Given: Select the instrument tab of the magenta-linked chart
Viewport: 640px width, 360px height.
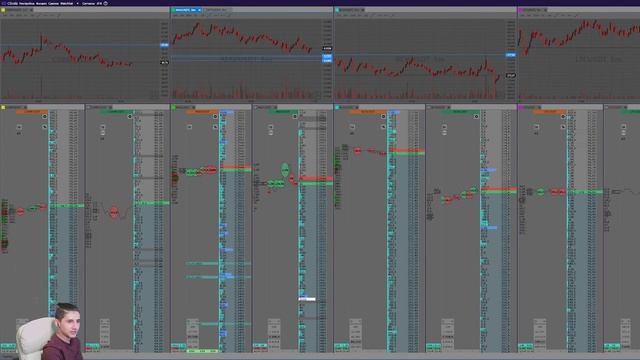Looking at the screenshot, I should click(536, 10).
